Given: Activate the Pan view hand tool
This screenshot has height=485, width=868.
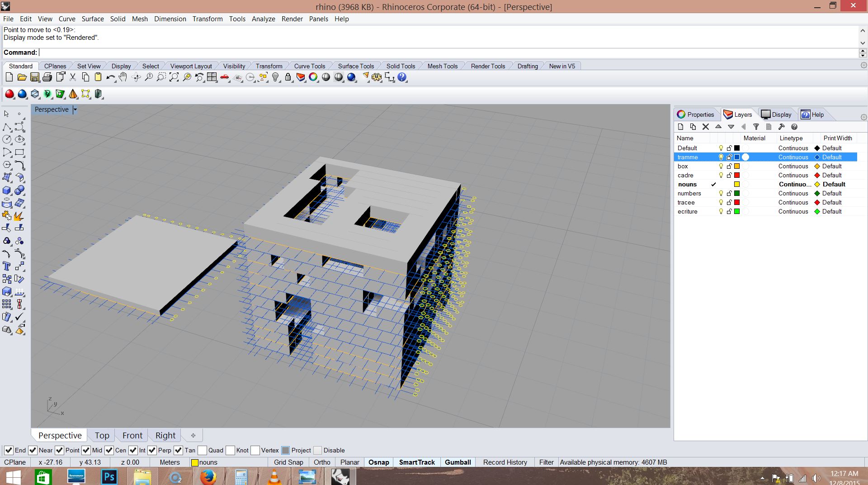Looking at the screenshot, I should click(123, 77).
